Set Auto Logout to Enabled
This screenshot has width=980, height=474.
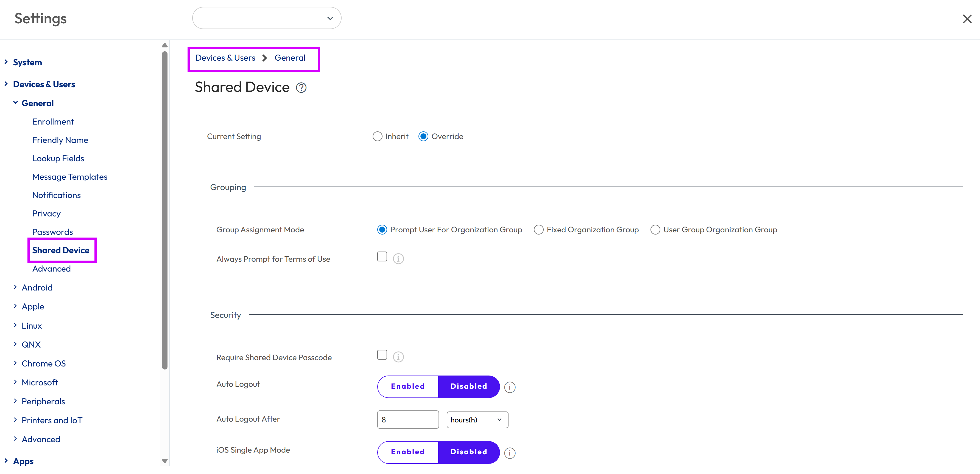(408, 386)
